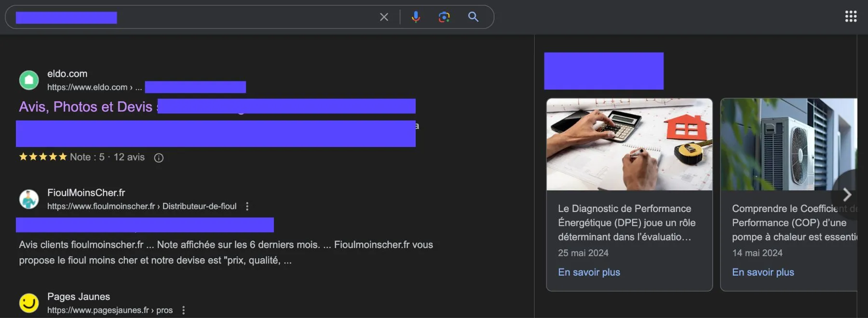This screenshot has width=868, height=318.
Task: Click the eldo.com site name
Action: click(68, 74)
